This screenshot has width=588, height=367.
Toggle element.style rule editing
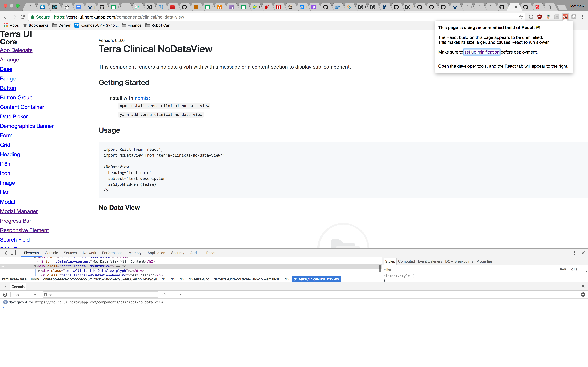click(x=398, y=276)
